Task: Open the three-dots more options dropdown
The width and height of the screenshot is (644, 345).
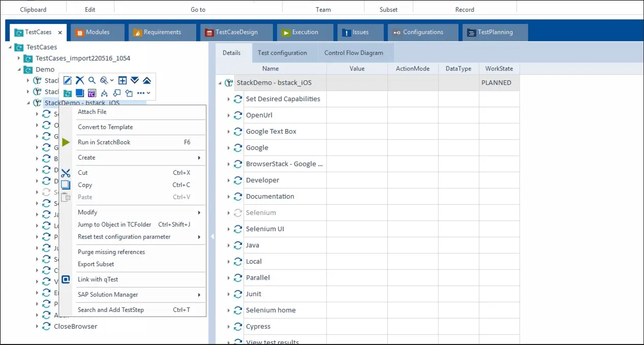Action: point(144,93)
